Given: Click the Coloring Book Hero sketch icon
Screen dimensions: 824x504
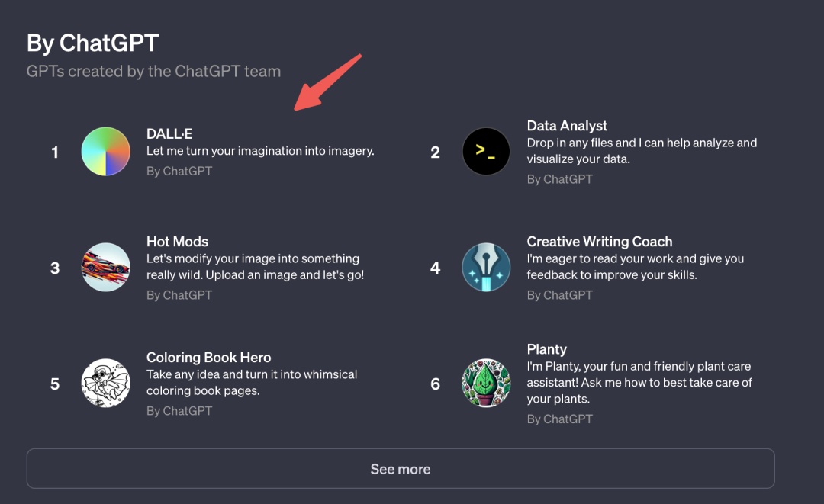Looking at the screenshot, I should [106, 383].
